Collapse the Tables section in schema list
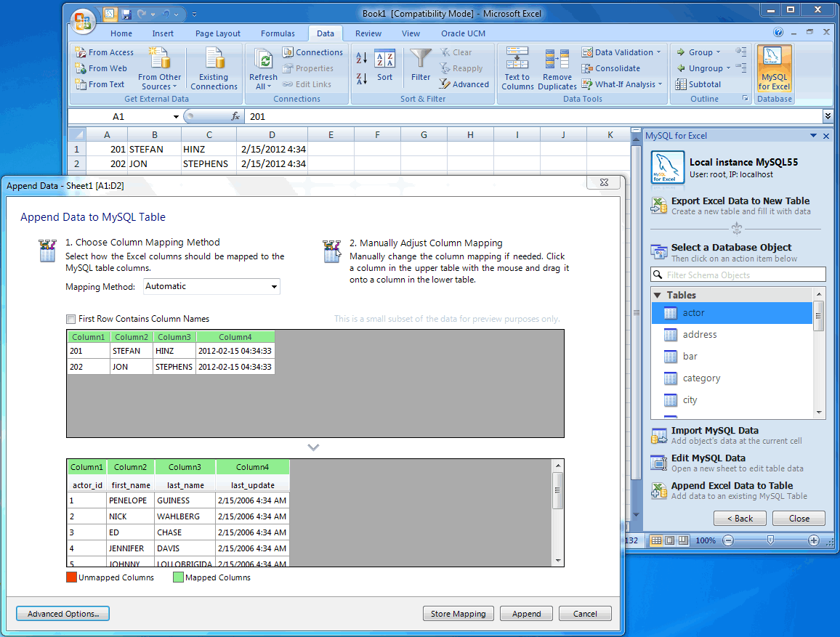The image size is (840, 637). click(658, 296)
